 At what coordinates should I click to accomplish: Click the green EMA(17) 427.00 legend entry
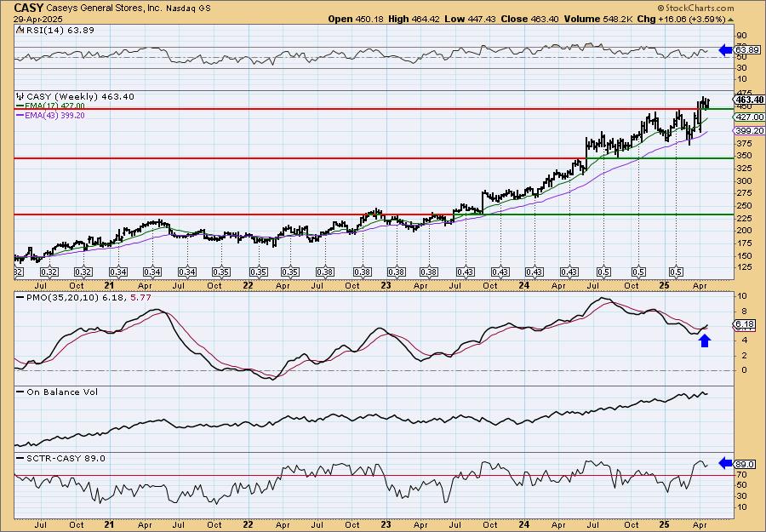[50, 106]
